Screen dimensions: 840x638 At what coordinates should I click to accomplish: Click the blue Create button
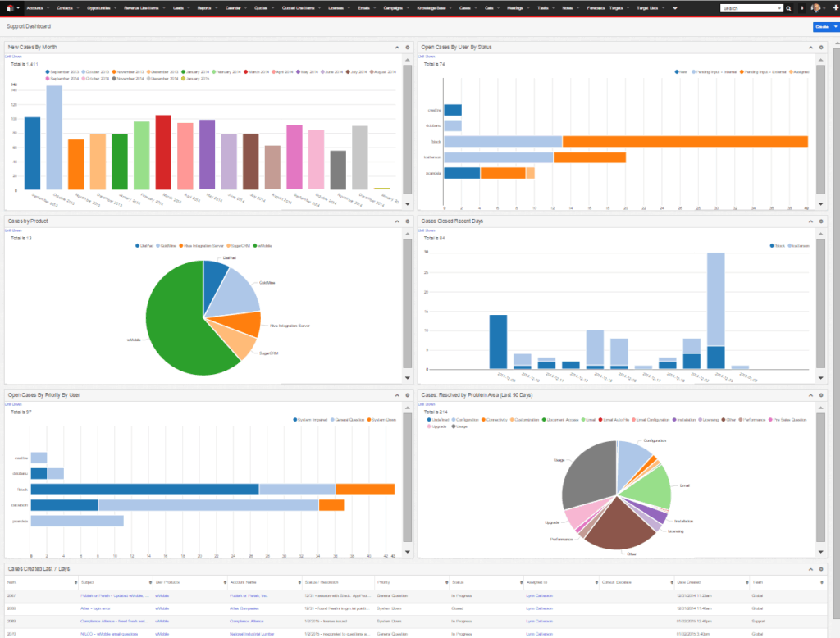click(821, 27)
